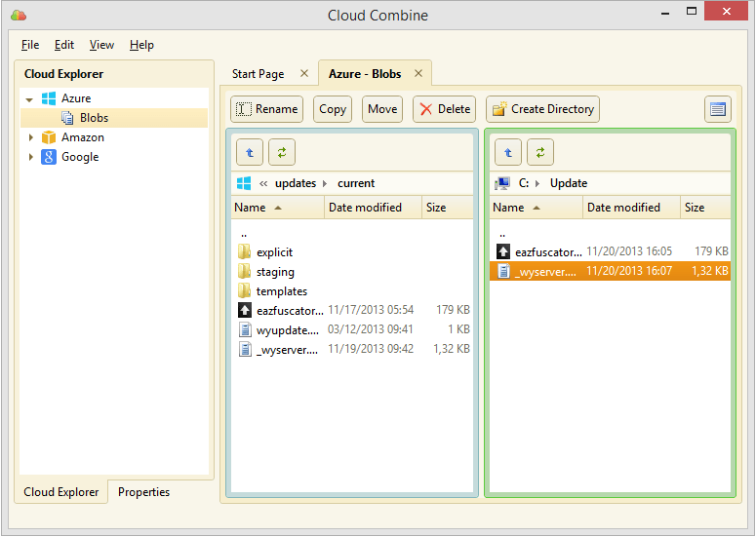The image size is (756, 537).
Task: Open the File menu
Action: pos(30,45)
